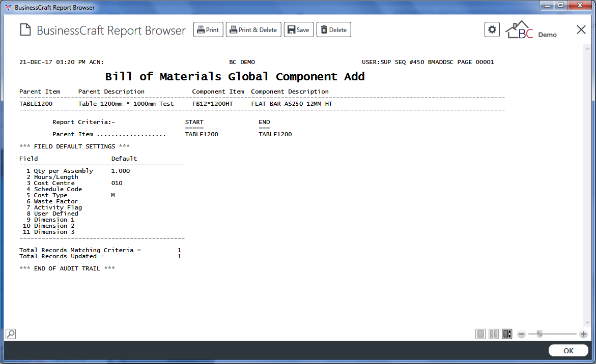Click the 'Schedule Code' field line
This screenshot has width=596, height=364.
click(54, 189)
